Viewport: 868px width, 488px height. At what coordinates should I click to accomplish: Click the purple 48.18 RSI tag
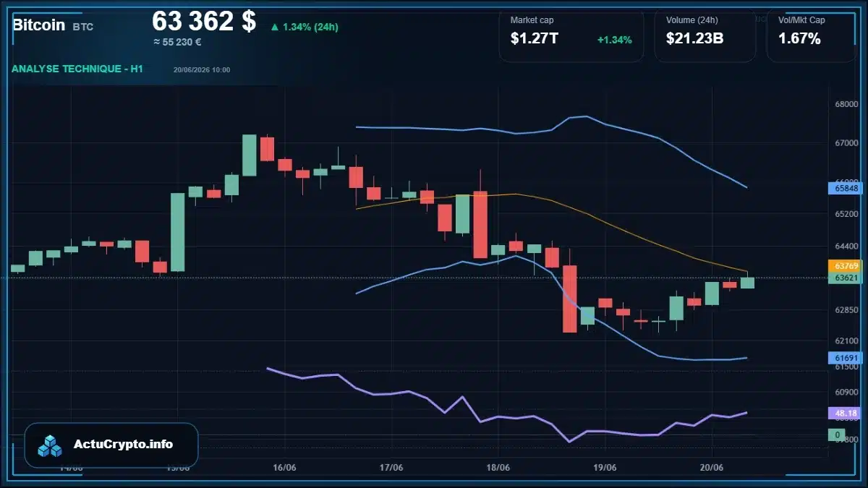click(845, 413)
